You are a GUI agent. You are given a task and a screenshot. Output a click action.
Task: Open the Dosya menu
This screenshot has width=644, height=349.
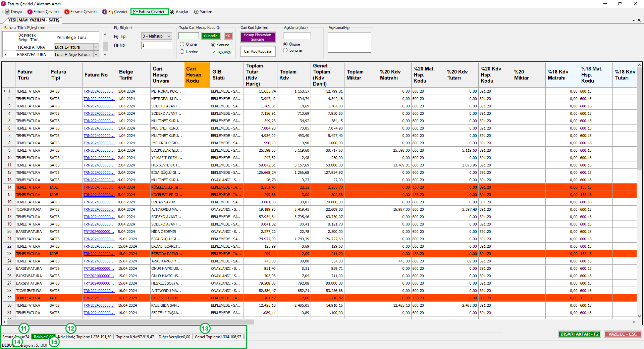(x=13, y=12)
